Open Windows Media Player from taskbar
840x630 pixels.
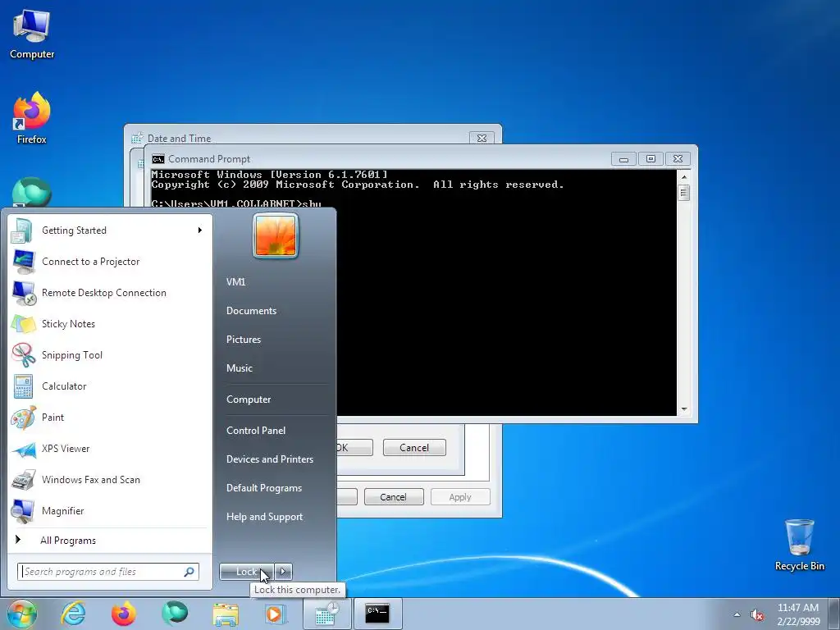[x=276, y=614]
